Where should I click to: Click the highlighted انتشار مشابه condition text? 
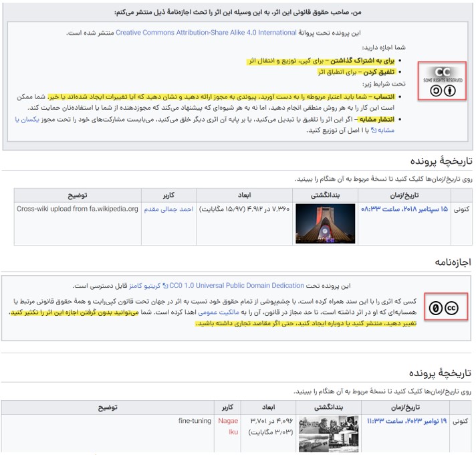pos(376,119)
